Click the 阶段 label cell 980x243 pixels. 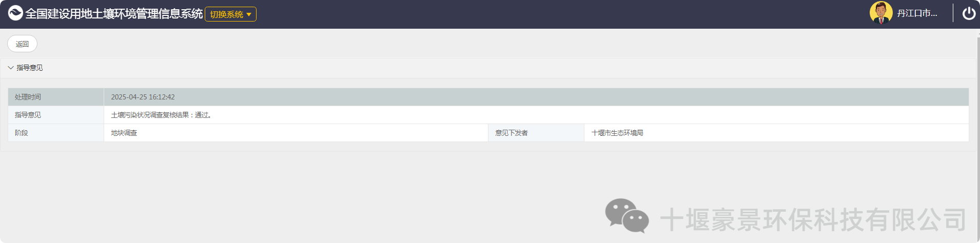click(22, 133)
